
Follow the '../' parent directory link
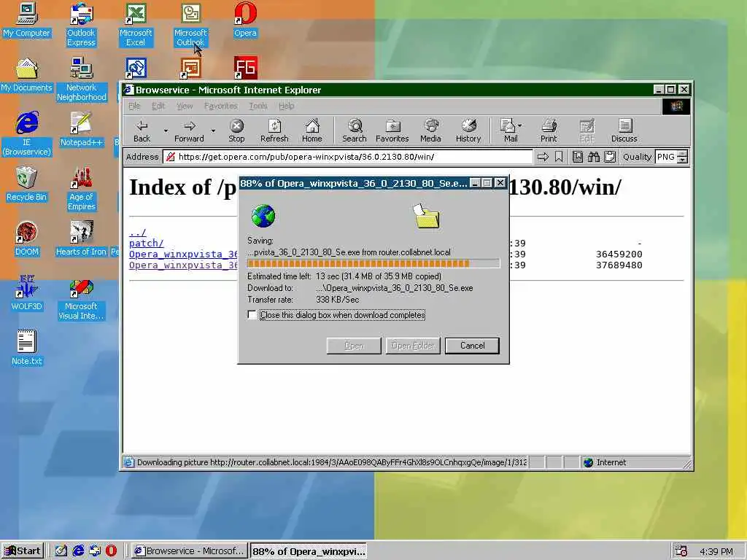click(138, 233)
